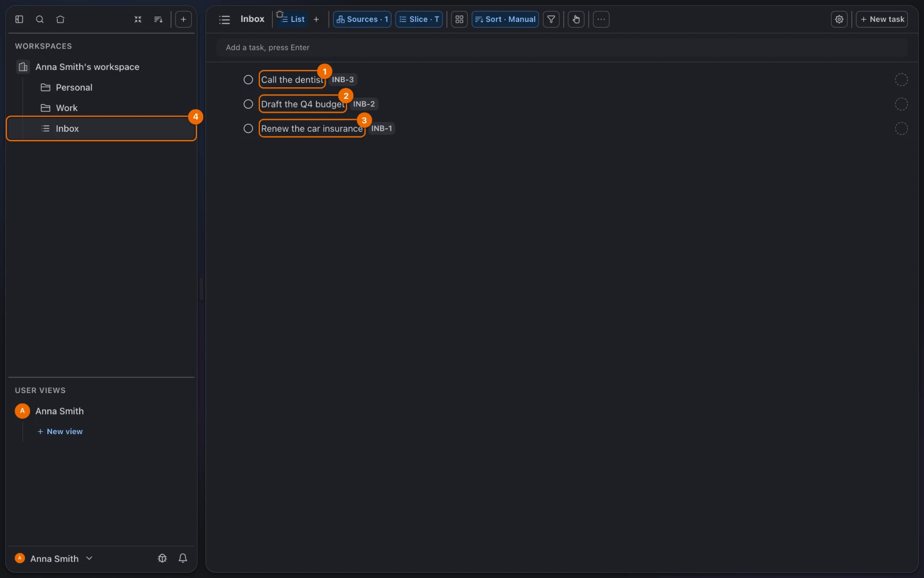Open the list menu icon beside Inbox title
The image size is (924, 578).
coord(225,20)
